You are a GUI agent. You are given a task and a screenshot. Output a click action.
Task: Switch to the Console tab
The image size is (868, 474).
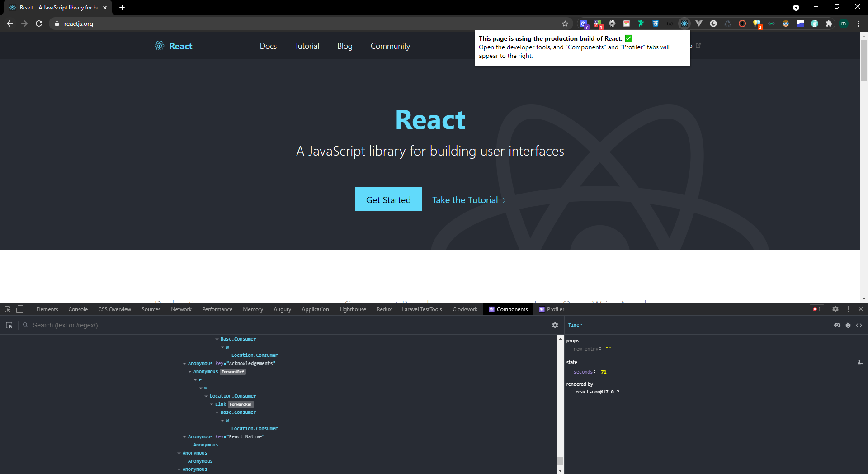tap(78, 309)
